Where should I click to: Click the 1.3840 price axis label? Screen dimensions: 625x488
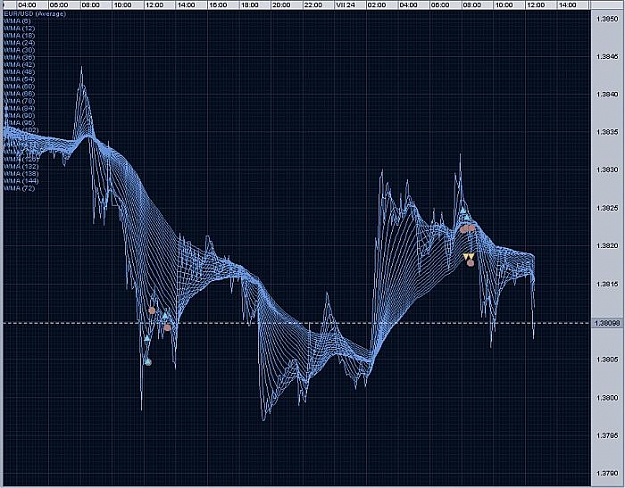607,94
